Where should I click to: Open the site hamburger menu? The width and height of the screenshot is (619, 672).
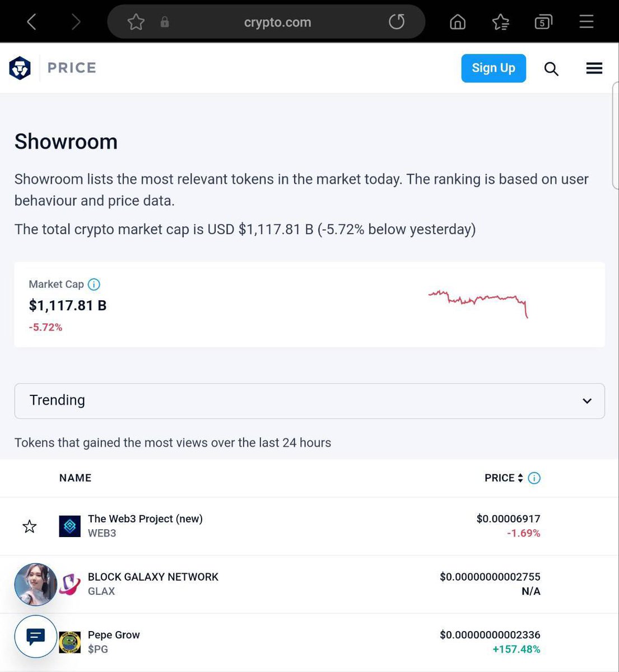coord(594,68)
